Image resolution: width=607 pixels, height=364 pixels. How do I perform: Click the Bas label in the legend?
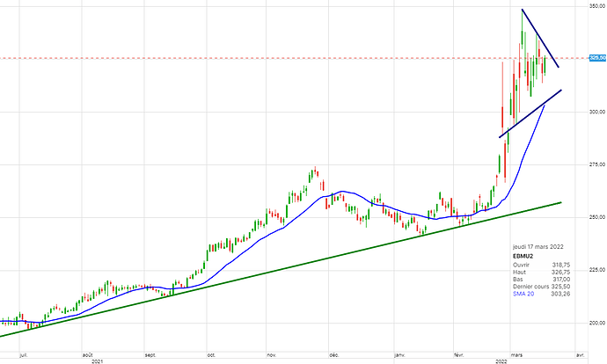tap(518, 280)
